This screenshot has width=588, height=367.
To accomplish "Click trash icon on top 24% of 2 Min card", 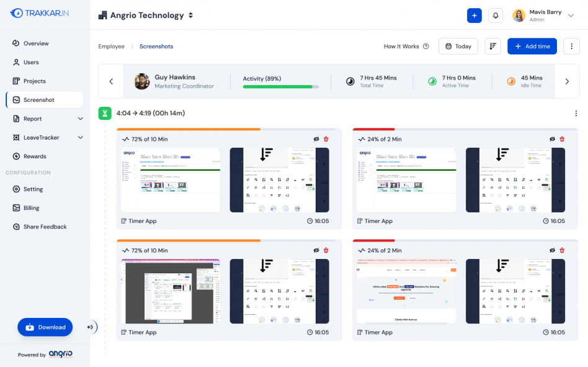I will (562, 139).
